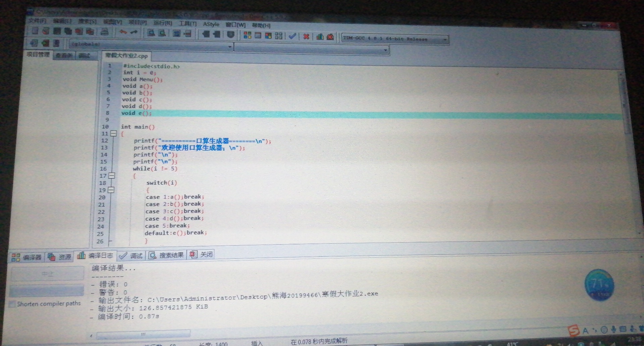Click the Close file toolbar icon
The width and height of the screenshot is (644, 346).
pyautogui.click(x=79, y=31)
